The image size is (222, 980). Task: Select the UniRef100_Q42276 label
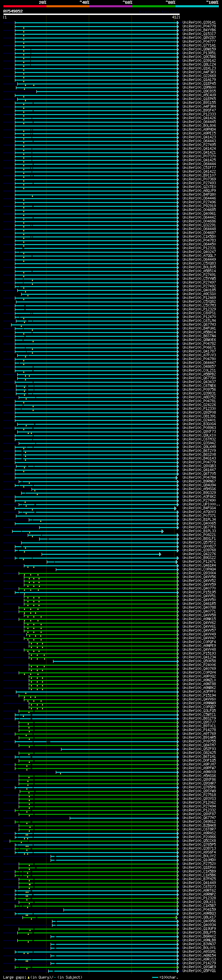click(199, 554)
